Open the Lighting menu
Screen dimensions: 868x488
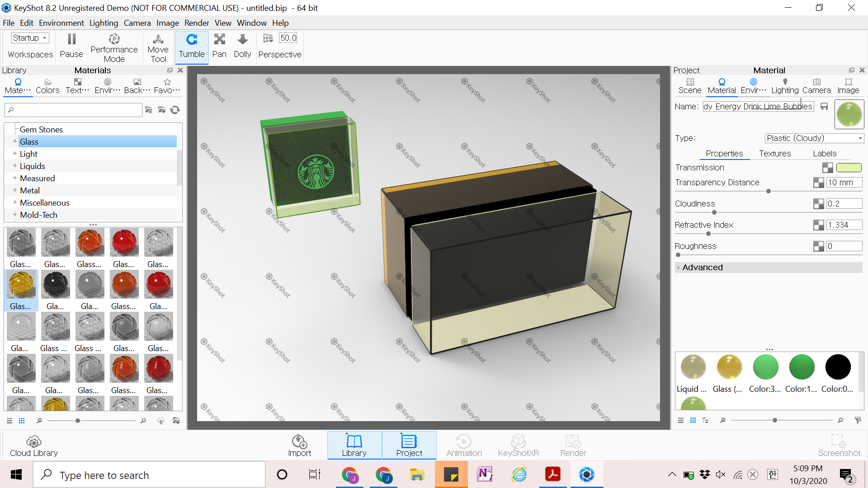tap(104, 23)
